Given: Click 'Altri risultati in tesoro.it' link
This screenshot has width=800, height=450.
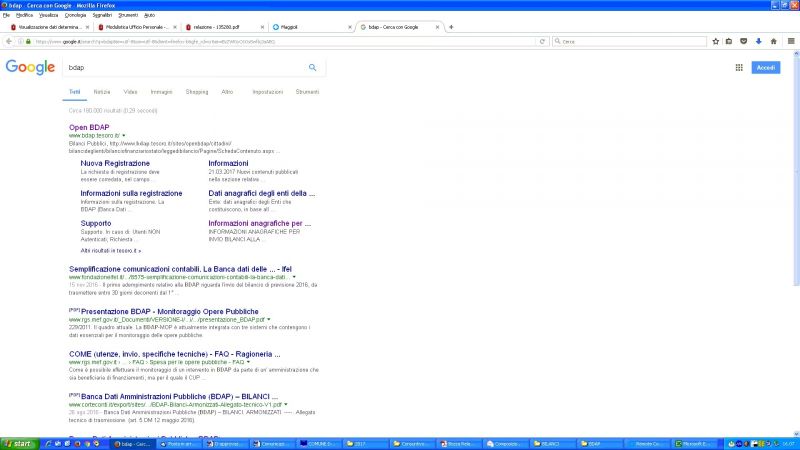Looking at the screenshot, I should (110, 251).
